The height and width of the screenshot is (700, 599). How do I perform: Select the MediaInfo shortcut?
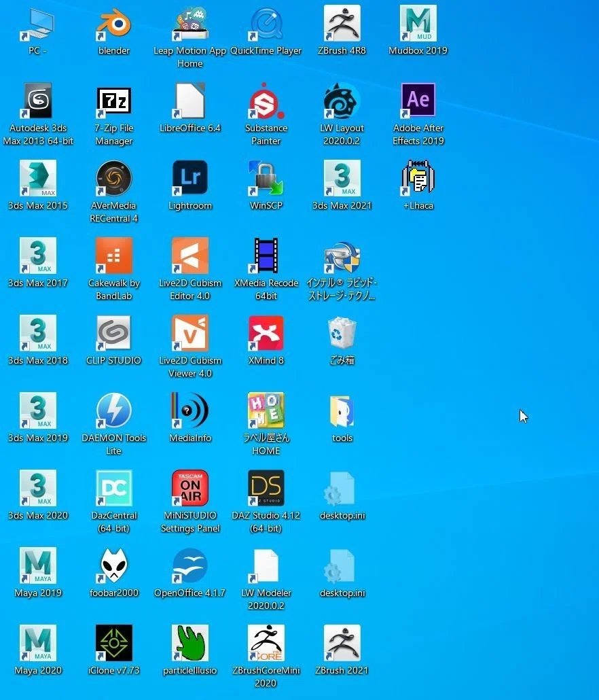click(x=190, y=410)
